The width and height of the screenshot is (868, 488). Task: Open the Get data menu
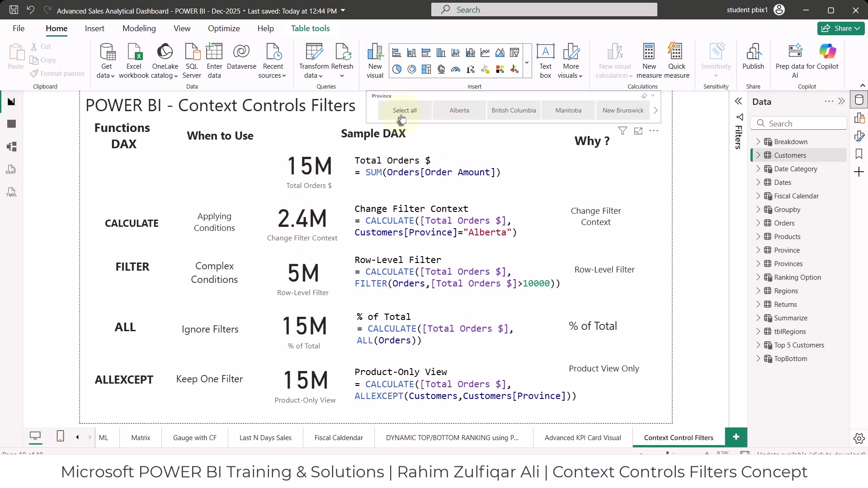pyautogui.click(x=107, y=61)
